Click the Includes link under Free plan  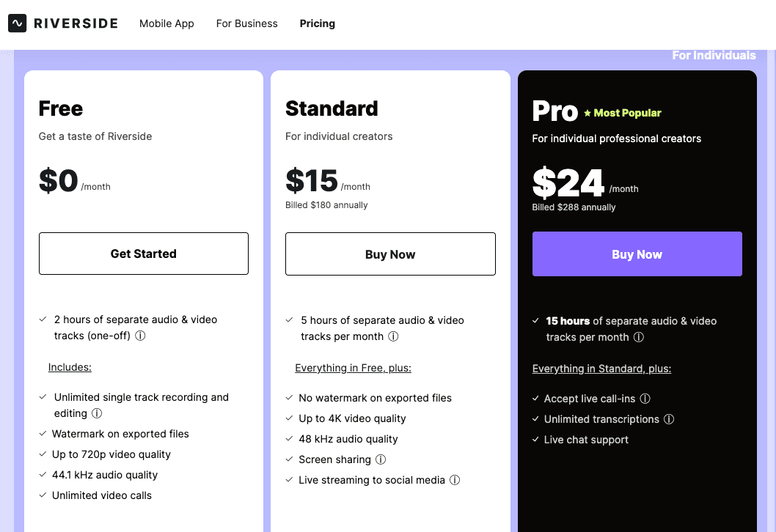point(70,367)
